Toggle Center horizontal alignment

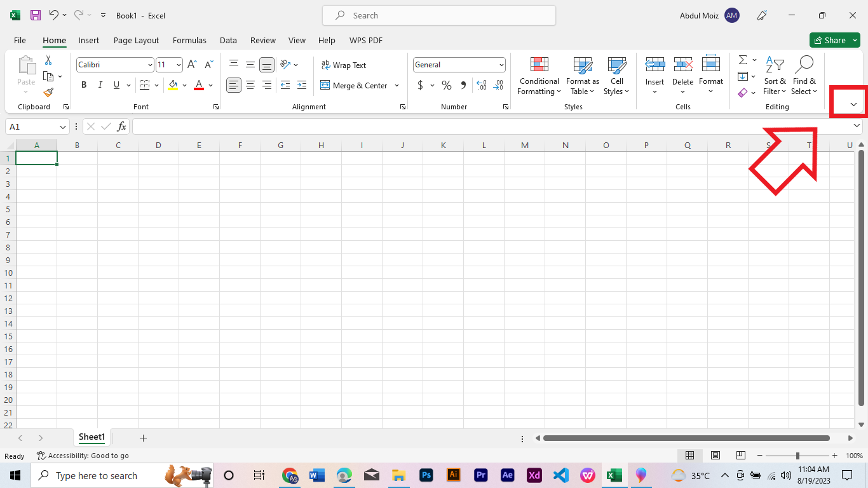(x=250, y=85)
